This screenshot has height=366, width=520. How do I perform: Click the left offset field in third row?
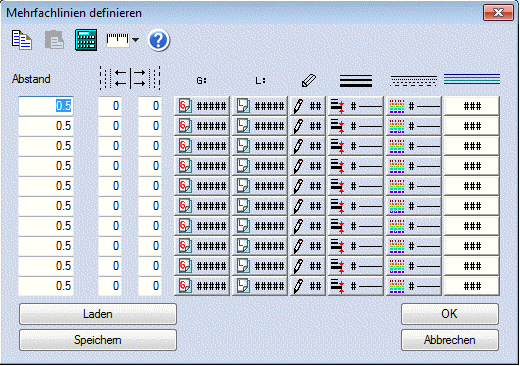(110, 146)
